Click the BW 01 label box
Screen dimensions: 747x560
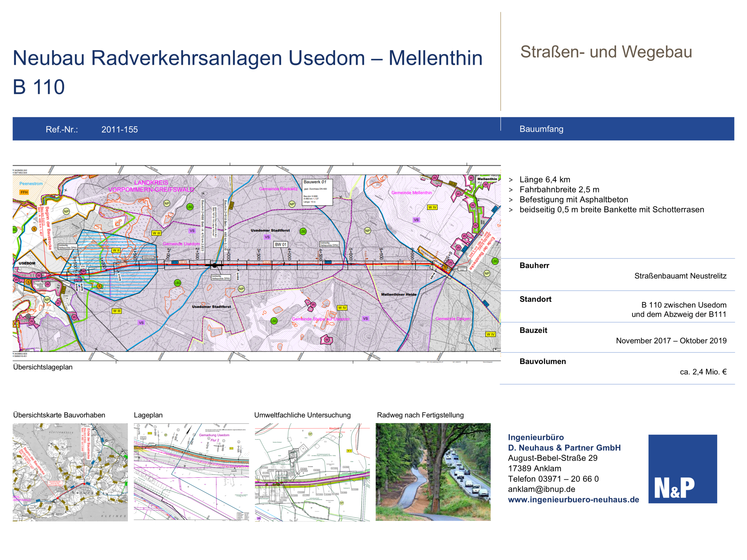(x=280, y=244)
